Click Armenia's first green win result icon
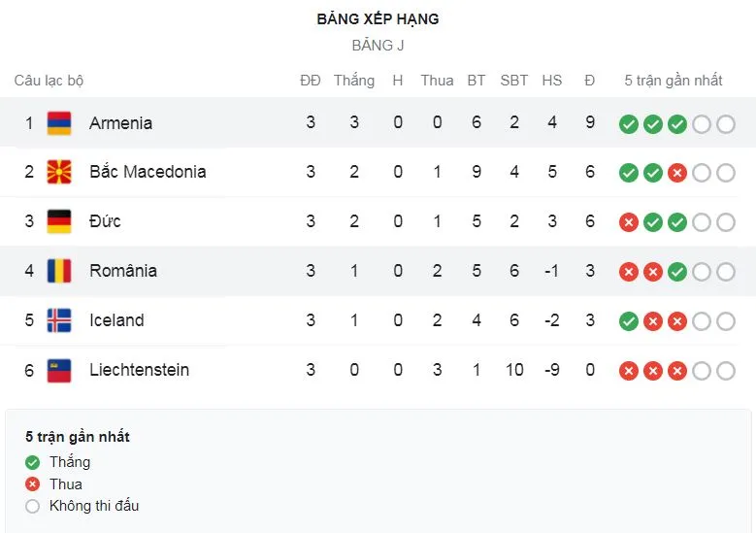This screenshot has height=533, width=756. (629, 124)
